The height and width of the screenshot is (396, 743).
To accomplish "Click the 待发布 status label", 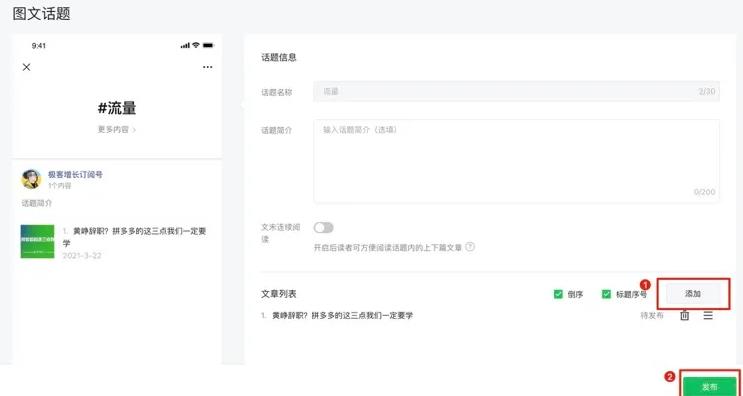I will coord(652,315).
